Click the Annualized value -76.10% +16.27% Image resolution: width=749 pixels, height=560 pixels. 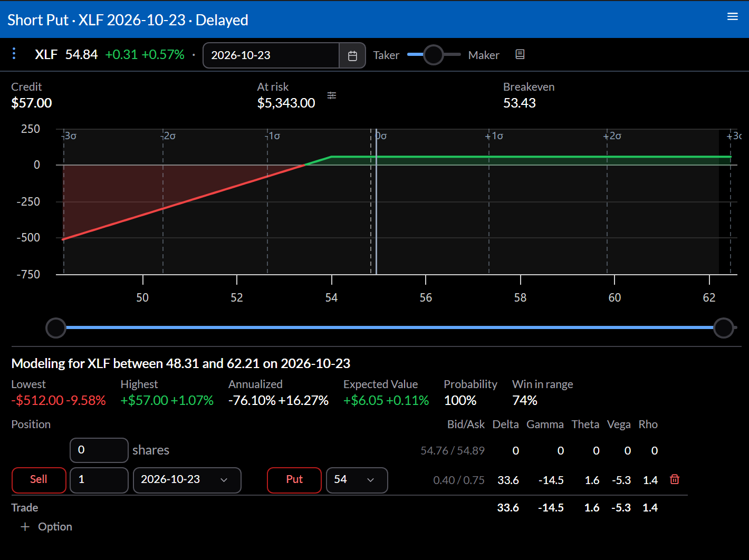[279, 401]
